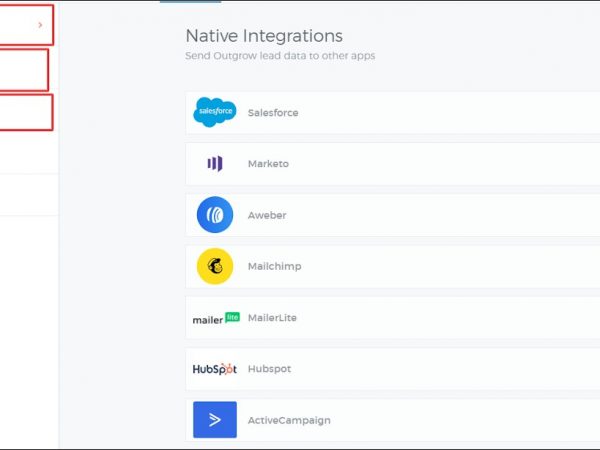Click the top red-outlined sidebar item

(25, 24)
